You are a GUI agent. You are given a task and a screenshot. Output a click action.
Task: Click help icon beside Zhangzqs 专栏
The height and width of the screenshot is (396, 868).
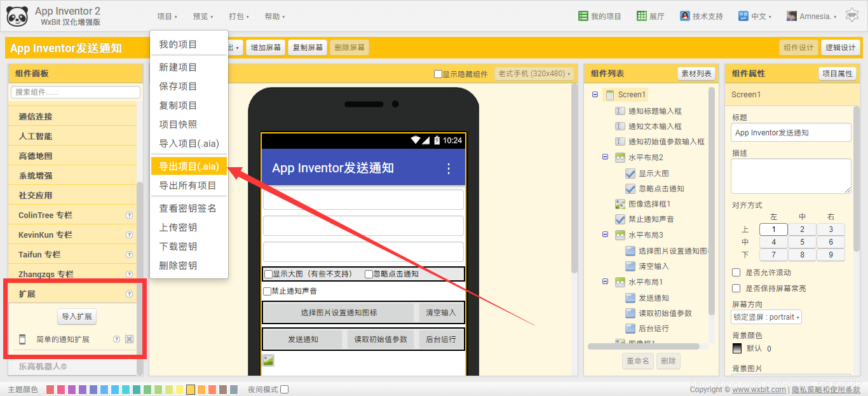[130, 275]
